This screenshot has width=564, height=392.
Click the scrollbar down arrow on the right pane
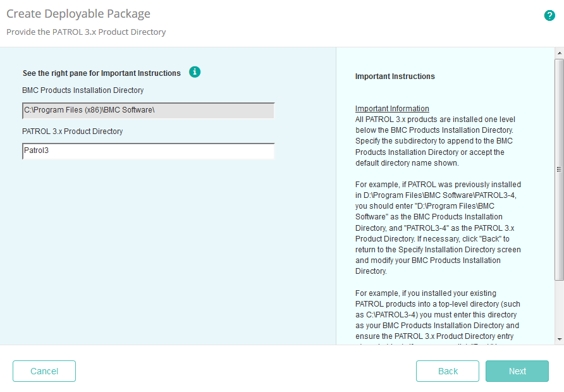[x=558, y=340]
